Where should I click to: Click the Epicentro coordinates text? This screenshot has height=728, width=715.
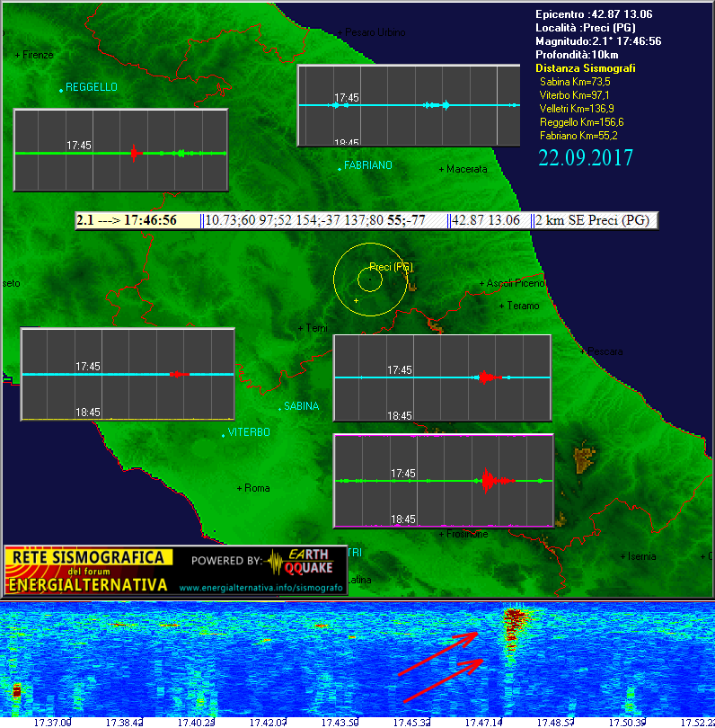pyautogui.click(x=594, y=14)
